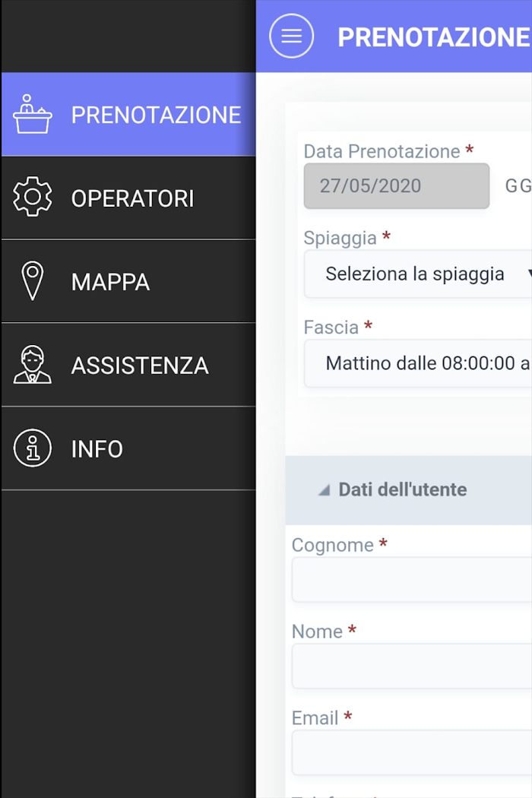
Task: Collapse the Dati dell'utente section
Action: 409,489
